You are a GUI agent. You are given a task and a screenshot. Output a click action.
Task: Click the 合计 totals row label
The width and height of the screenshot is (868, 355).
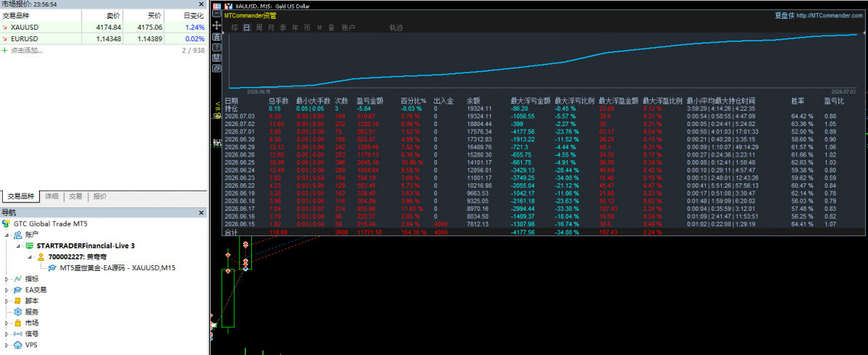pyautogui.click(x=231, y=232)
